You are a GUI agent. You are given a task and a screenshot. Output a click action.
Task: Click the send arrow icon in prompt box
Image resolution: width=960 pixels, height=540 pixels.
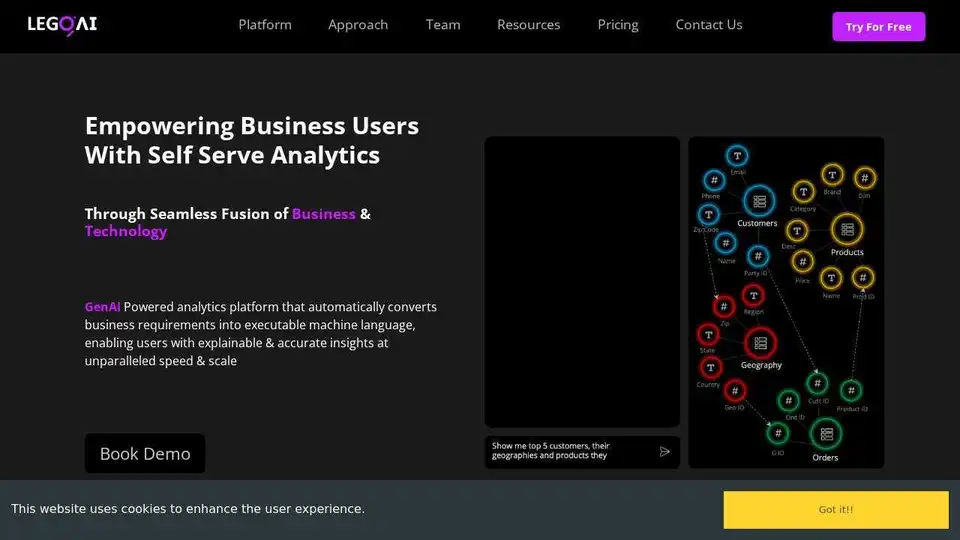665,452
